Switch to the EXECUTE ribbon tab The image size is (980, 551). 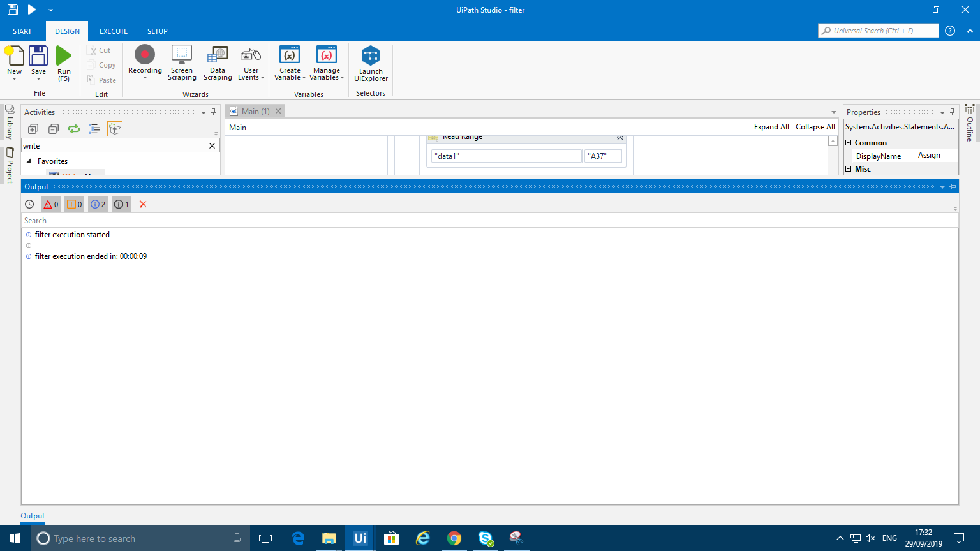click(114, 31)
